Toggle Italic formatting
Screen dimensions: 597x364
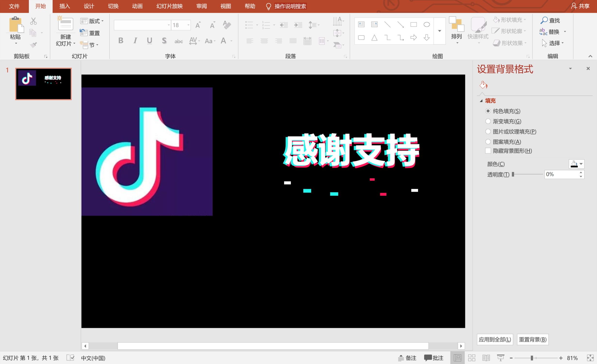coord(135,40)
